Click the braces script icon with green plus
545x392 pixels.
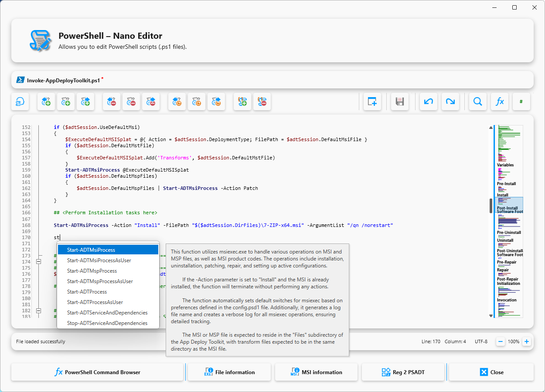pyautogui.click(x=242, y=101)
